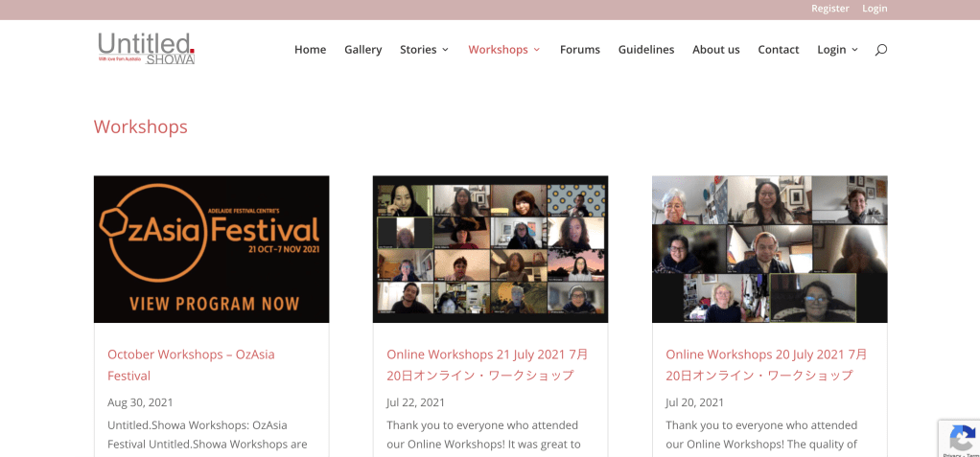Click Register link in top bar
This screenshot has width=980, height=457.
[x=829, y=9]
